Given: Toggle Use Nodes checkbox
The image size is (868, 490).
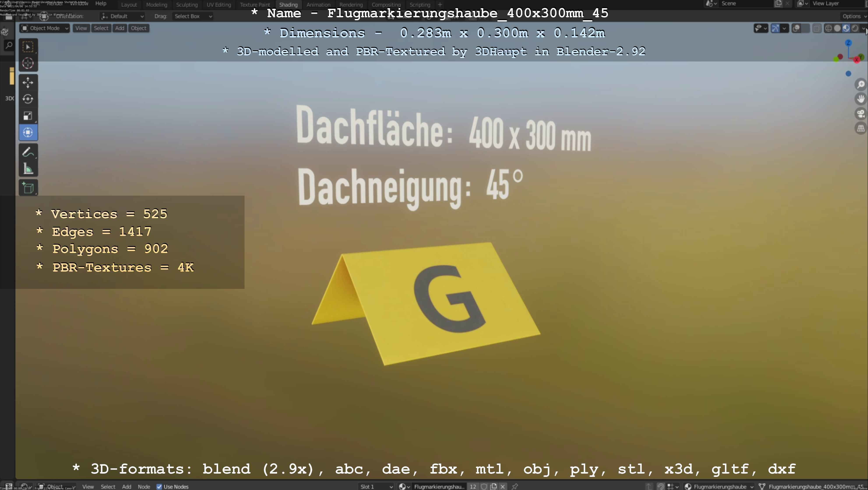Looking at the screenshot, I should [x=159, y=487].
